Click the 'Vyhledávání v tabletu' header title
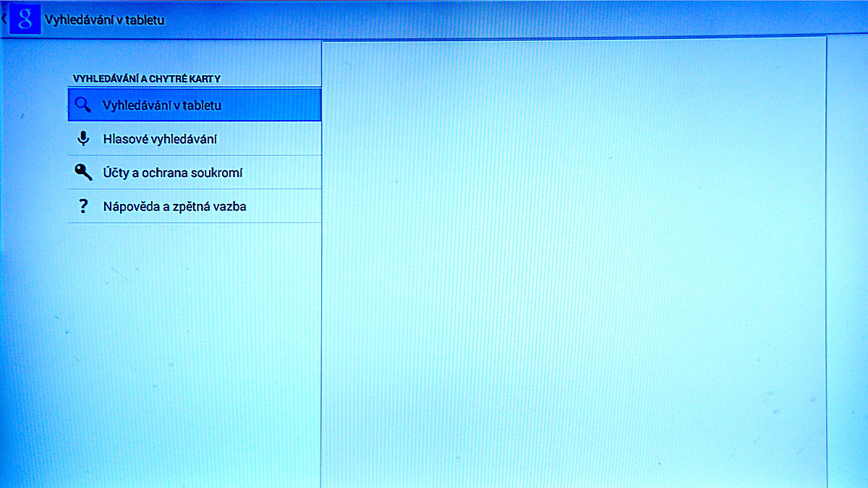 point(104,20)
